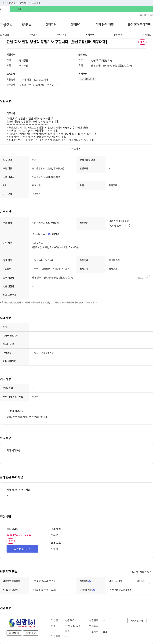Click 비희망 military service value
The height and width of the screenshot is (644, 153).
coord(35,397)
